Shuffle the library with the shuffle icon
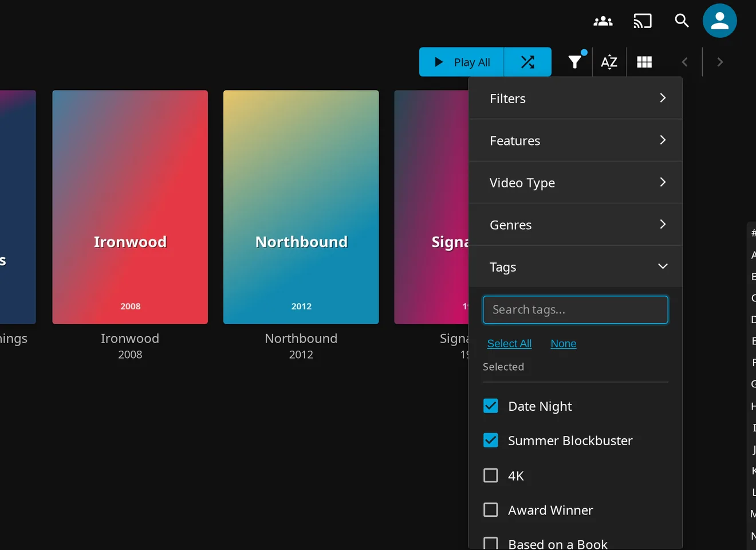 coord(527,62)
